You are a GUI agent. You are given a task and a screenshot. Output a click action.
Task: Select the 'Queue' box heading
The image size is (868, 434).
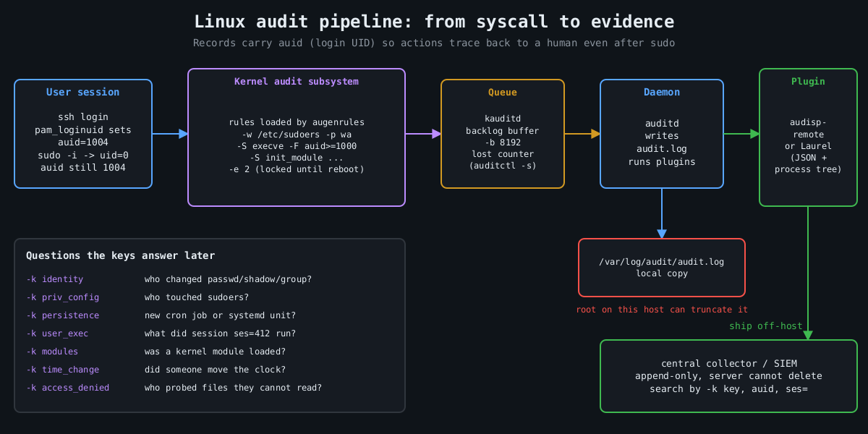(503, 93)
